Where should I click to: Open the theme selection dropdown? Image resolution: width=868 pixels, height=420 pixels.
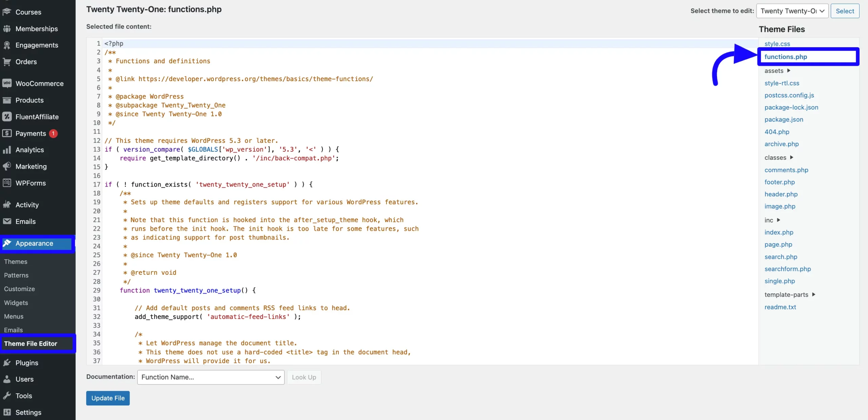(792, 11)
